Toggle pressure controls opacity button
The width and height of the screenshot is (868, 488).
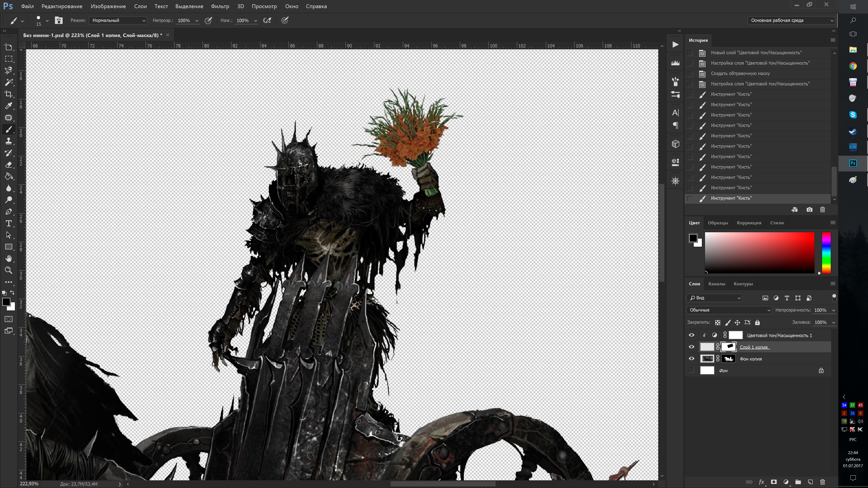pos(209,20)
